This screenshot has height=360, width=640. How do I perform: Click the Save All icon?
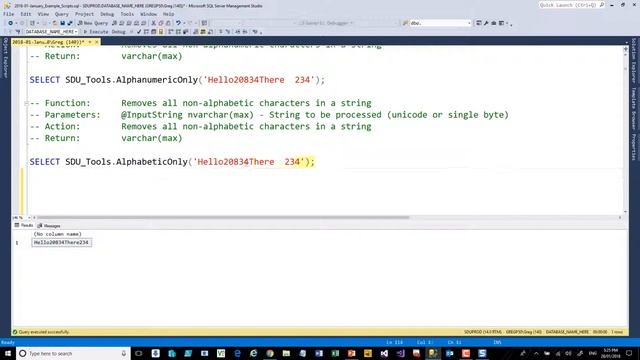tap(70, 23)
